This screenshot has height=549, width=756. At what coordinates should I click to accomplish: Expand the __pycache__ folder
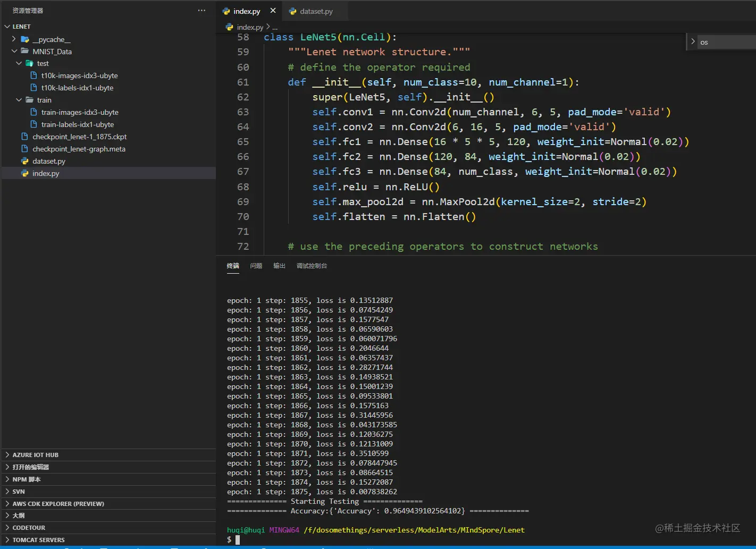tap(14, 39)
